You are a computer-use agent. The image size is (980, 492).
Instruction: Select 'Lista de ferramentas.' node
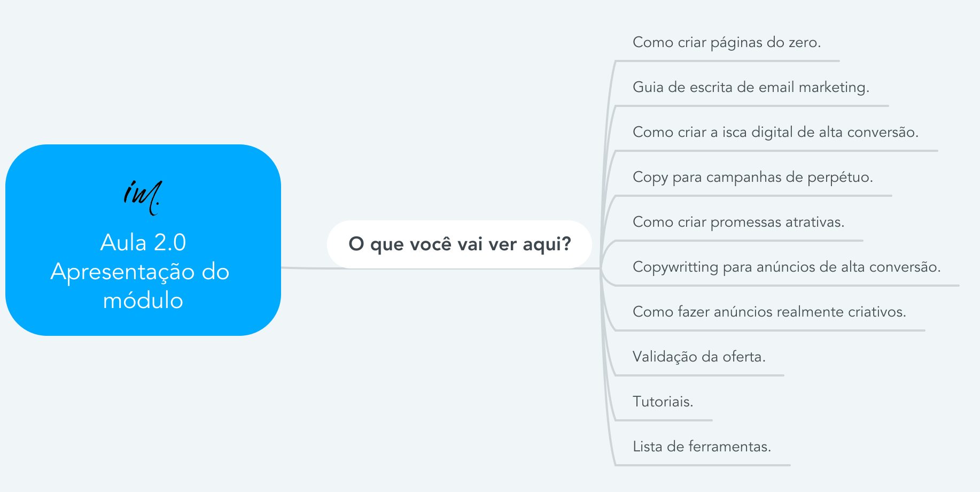(702, 447)
